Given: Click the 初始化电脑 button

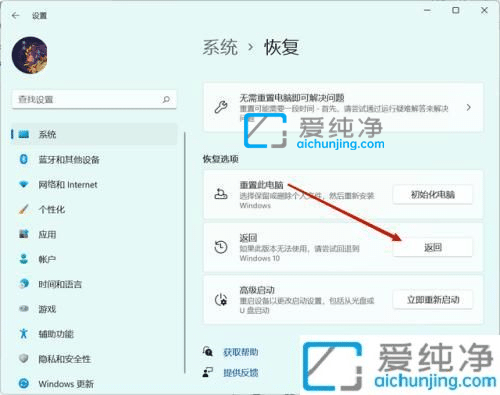Looking at the screenshot, I should (433, 195).
